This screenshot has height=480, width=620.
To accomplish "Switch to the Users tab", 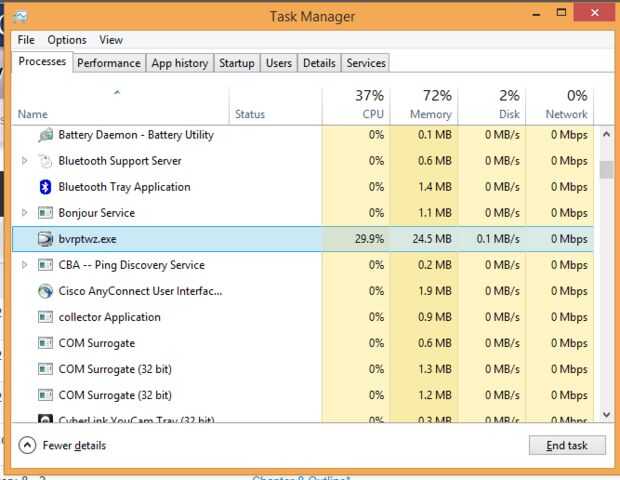I will click(x=279, y=63).
